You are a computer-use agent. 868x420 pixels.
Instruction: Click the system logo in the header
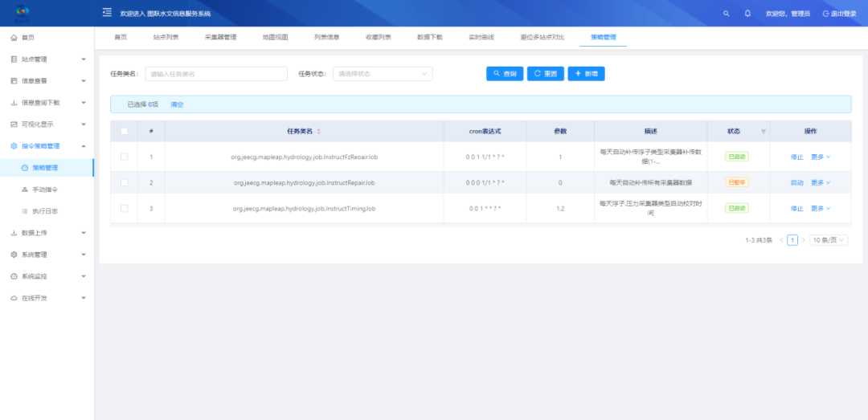coord(23,13)
